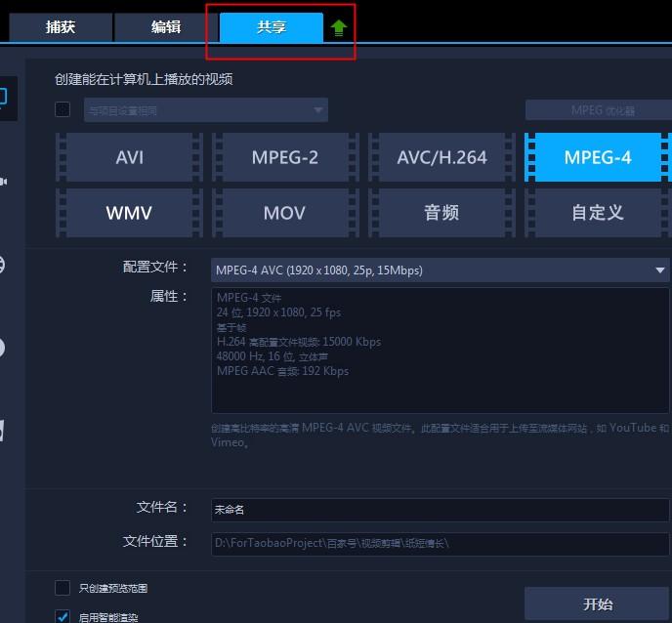Pick the WMV format

130,213
